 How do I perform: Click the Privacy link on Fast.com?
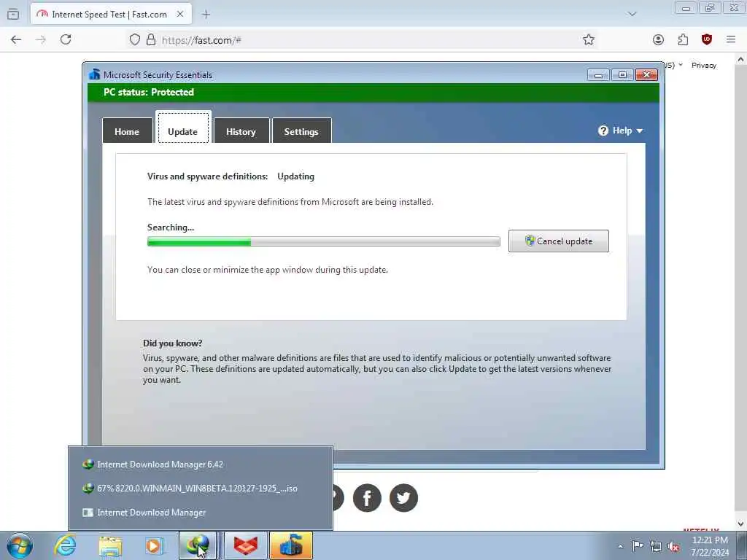coord(704,65)
